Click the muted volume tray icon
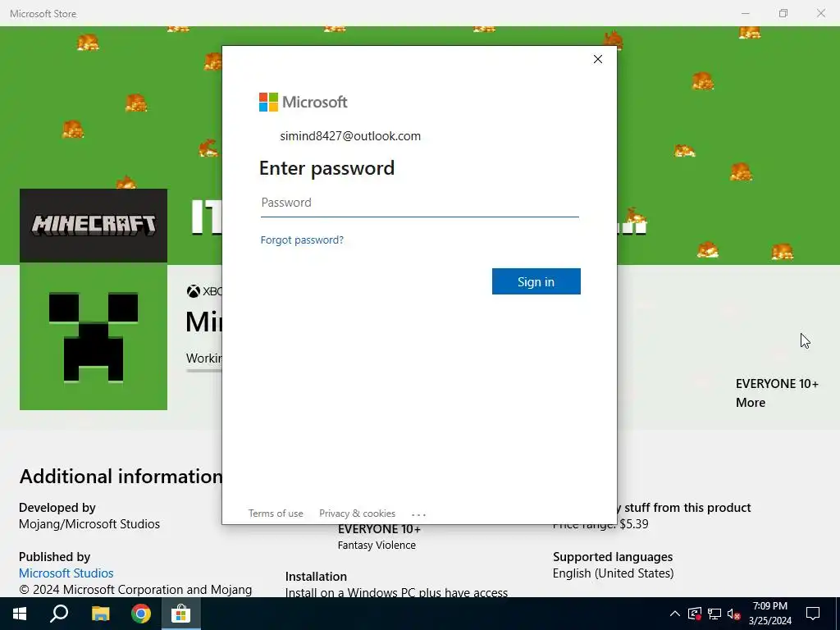Image resolution: width=840 pixels, height=630 pixels. 734,614
